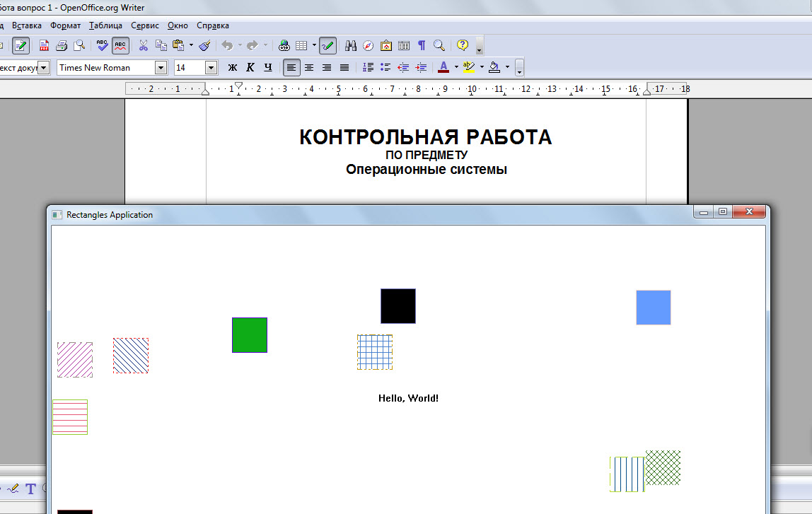Expand the standard toolbar overflow arrow
The image size is (812, 514).
480,45
